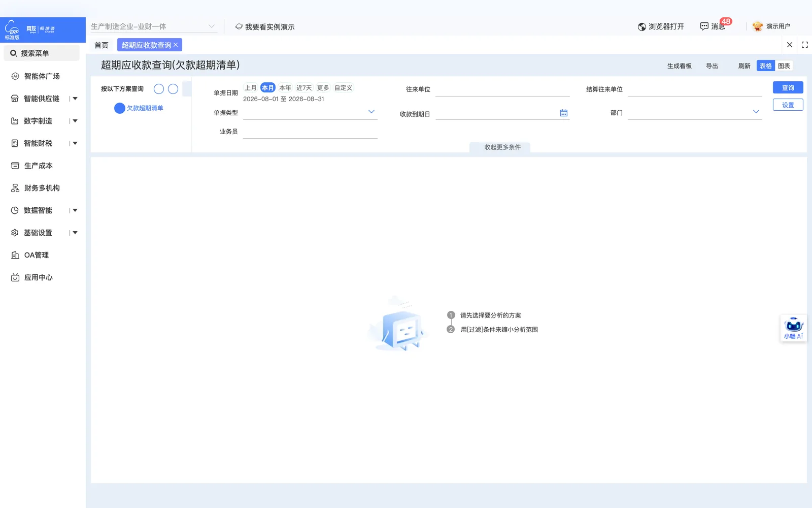Open the 小畅 AI assistant robot

pyautogui.click(x=793, y=328)
